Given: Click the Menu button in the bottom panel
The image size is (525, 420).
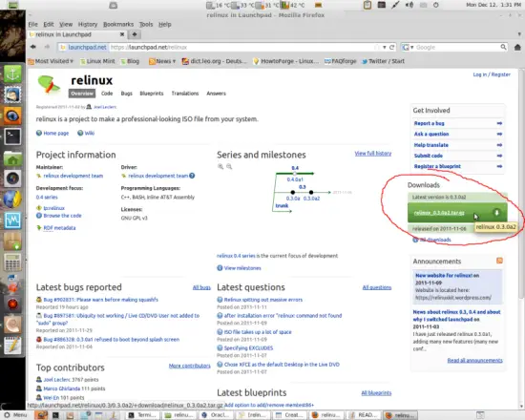Looking at the screenshot, I should (x=15, y=415).
